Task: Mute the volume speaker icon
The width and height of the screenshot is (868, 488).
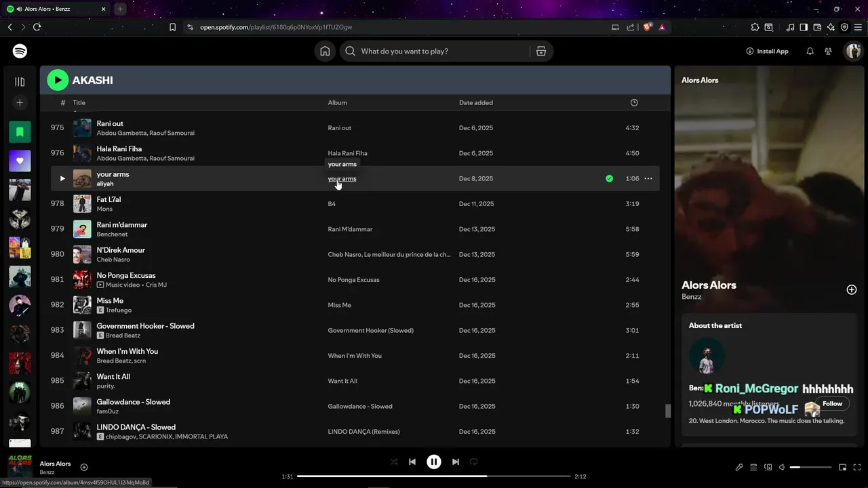Action: tap(782, 467)
